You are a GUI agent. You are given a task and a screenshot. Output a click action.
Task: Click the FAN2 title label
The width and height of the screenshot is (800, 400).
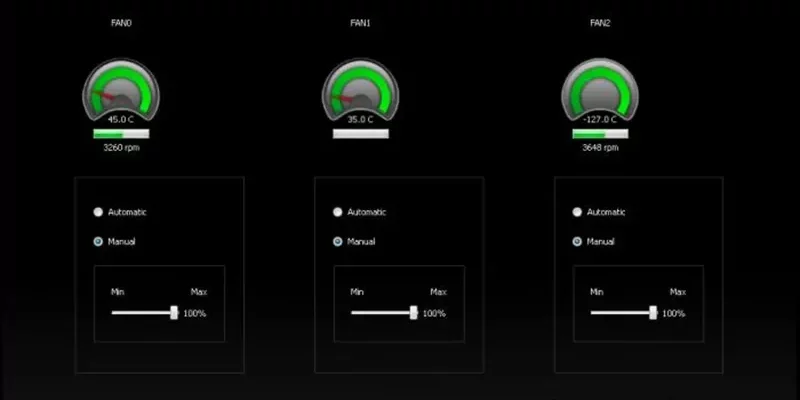[x=600, y=23]
